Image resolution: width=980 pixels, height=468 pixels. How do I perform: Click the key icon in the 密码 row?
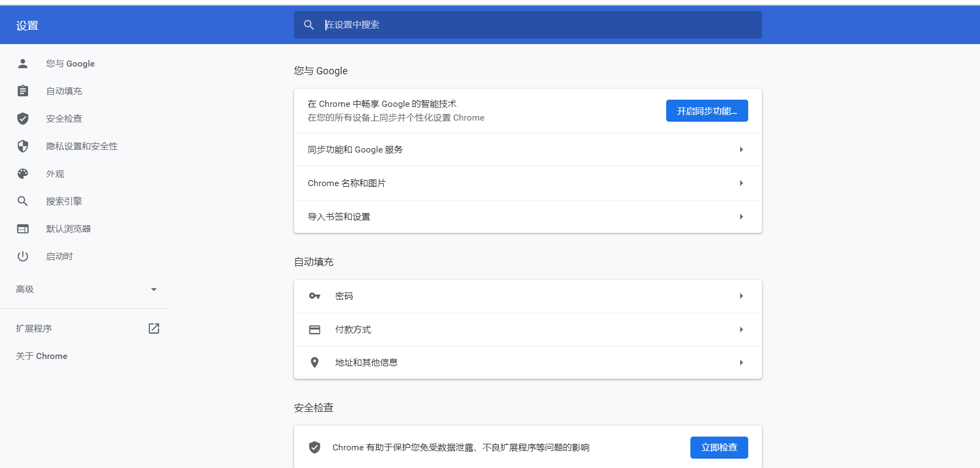click(314, 296)
